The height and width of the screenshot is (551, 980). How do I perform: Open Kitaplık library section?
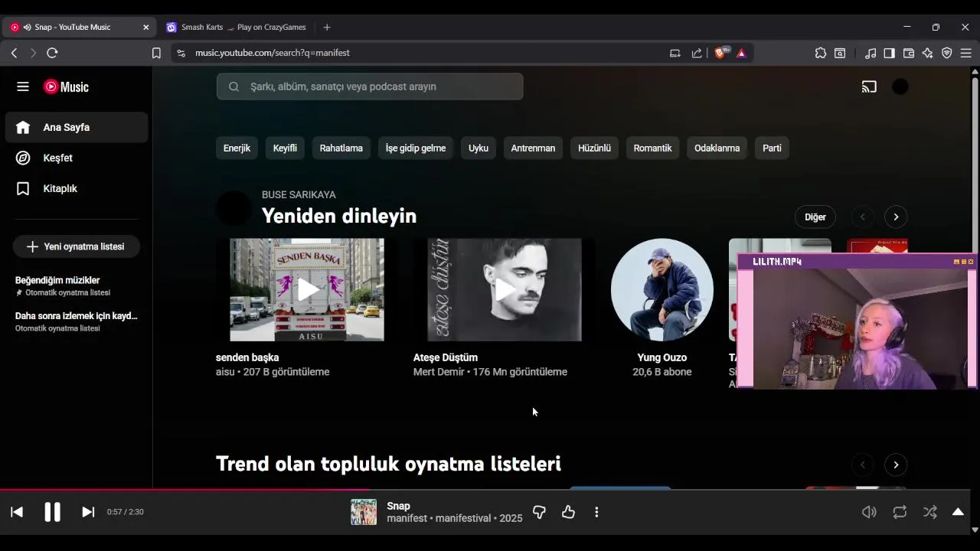[77, 188]
